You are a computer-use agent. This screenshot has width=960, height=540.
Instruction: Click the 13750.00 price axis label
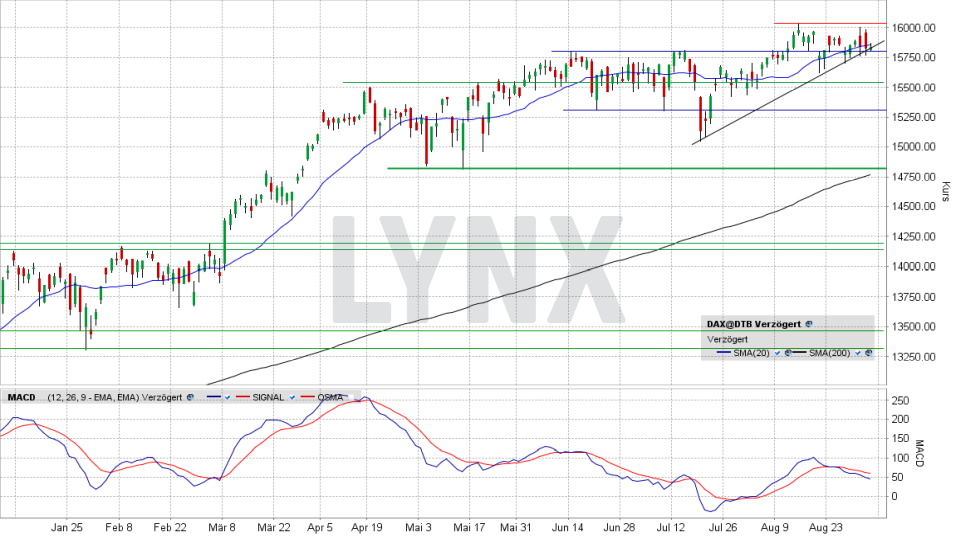click(x=913, y=297)
